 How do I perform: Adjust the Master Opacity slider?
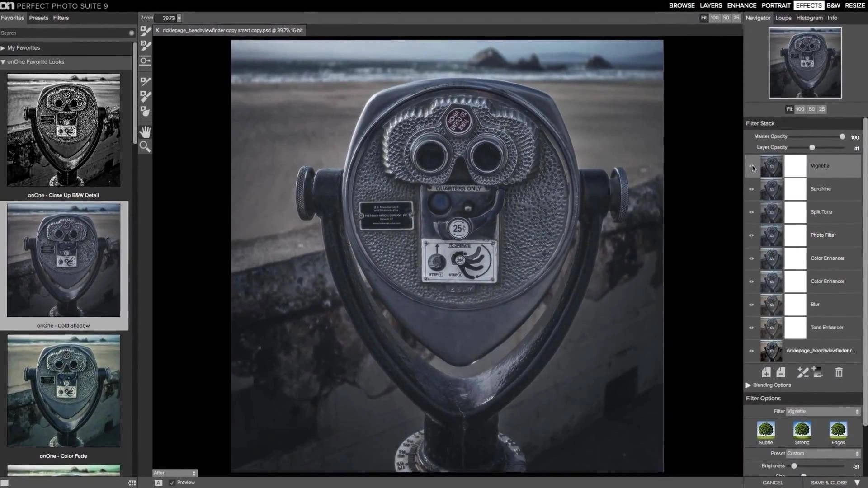(x=842, y=136)
